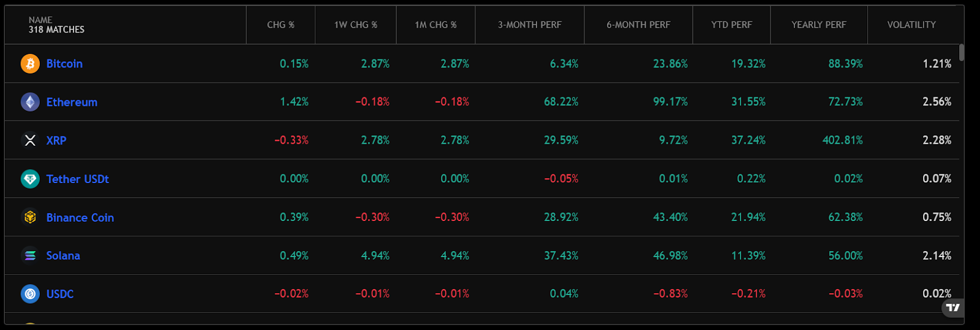Open the Ethereum name link
980x330 pixels.
tap(72, 102)
